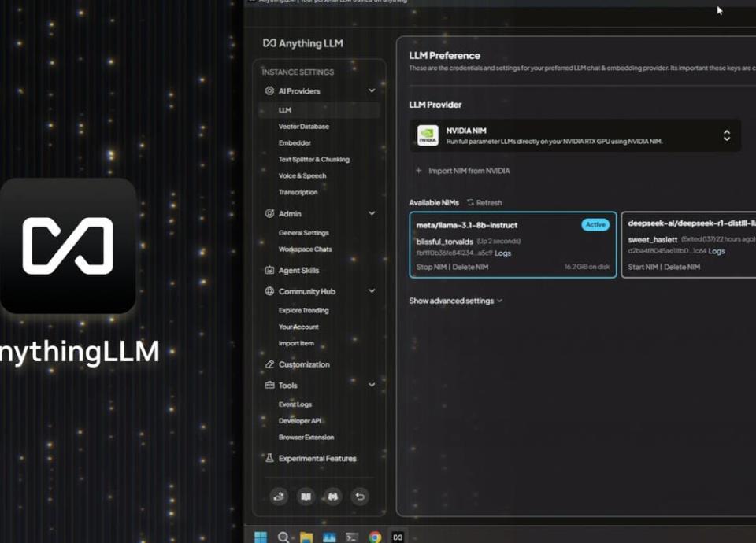Open Voice & Speech settings
The height and width of the screenshot is (543, 756).
302,175
